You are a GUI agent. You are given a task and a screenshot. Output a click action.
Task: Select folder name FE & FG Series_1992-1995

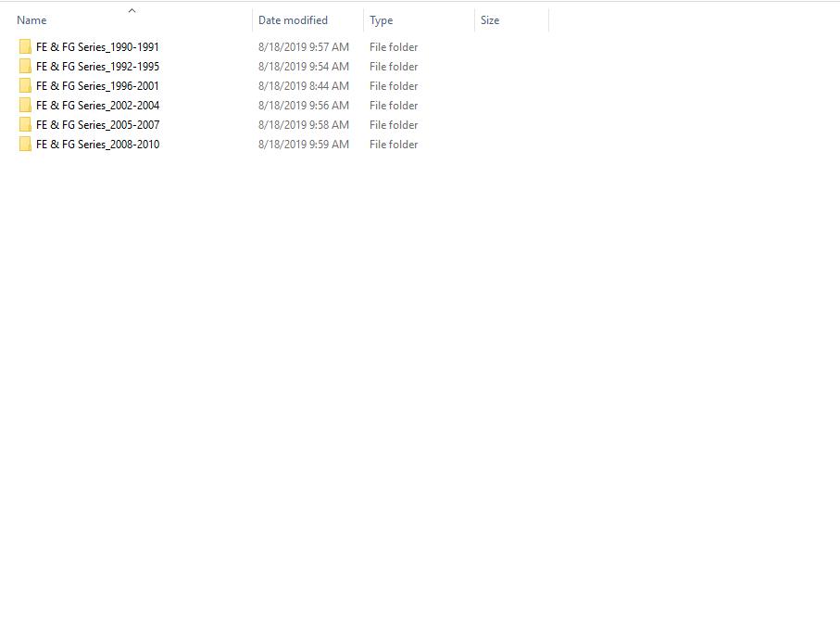click(x=97, y=67)
